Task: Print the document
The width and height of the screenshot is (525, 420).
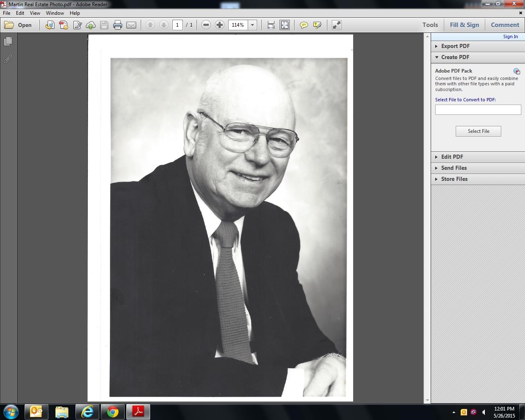Action: (x=118, y=25)
